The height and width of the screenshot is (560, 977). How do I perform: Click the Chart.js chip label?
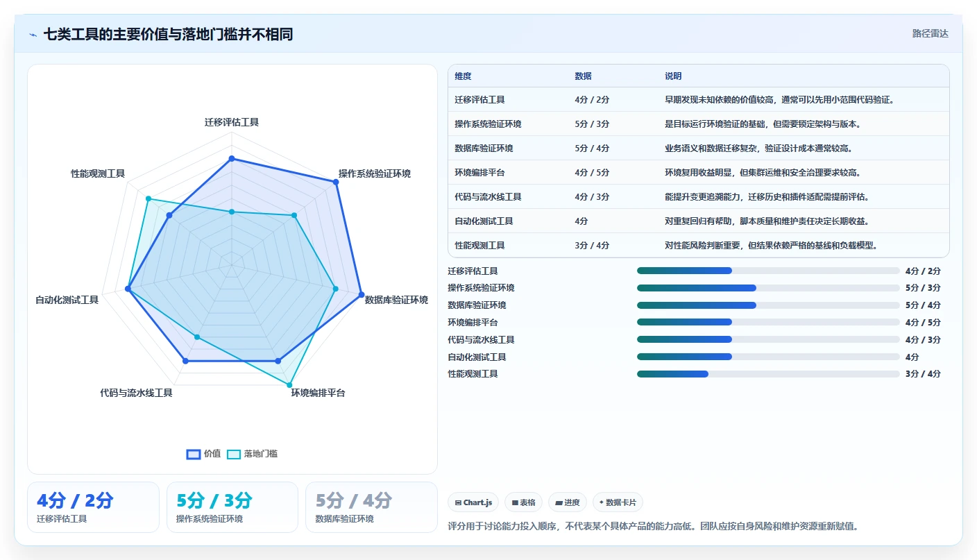point(478,502)
